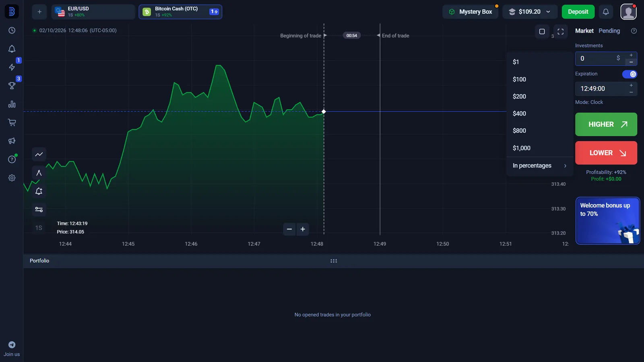The height and width of the screenshot is (362, 644).
Task: Open the shopping cart market icon
Action: [12, 123]
